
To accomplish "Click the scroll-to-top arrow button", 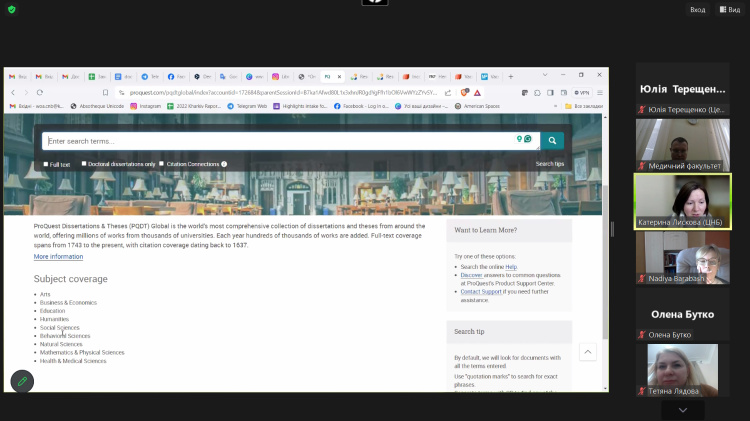I will [588, 352].
